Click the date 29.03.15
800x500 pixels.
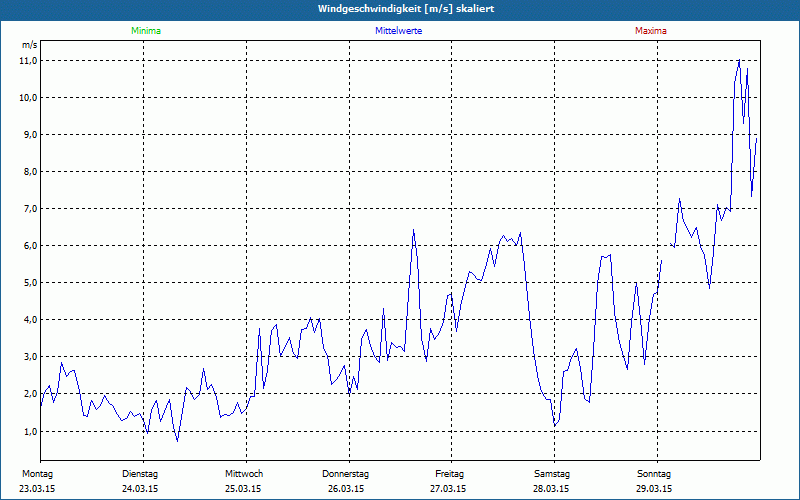coord(654,489)
